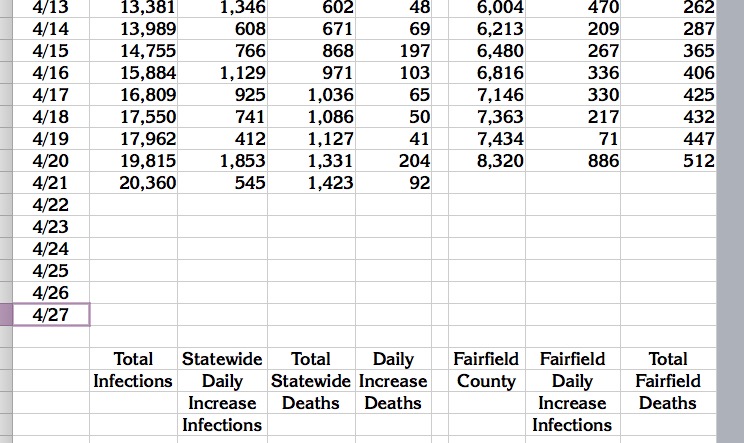Click the Daily header above Increase Deaths
This screenshot has height=443, width=744.
tap(393, 359)
